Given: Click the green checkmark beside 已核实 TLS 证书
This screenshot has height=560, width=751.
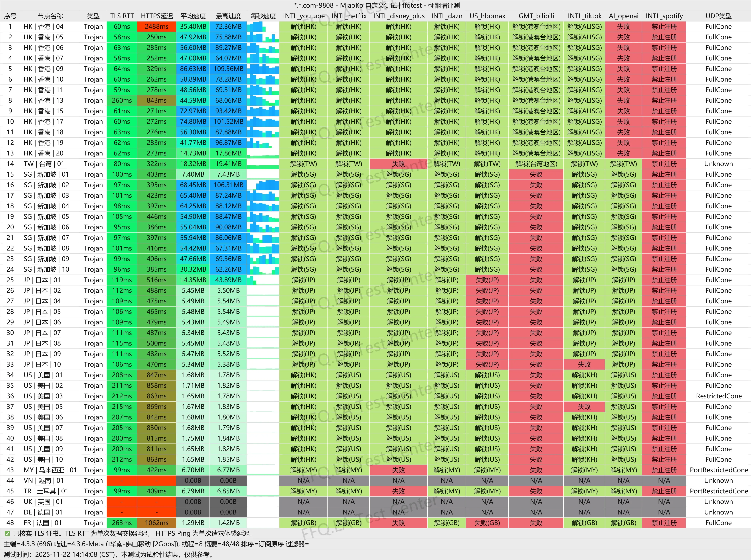Looking at the screenshot, I should (7, 534).
